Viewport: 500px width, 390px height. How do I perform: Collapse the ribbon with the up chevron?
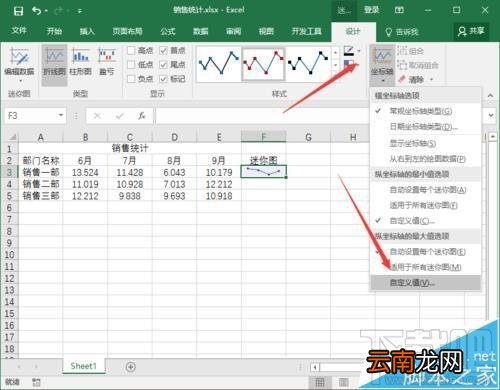pos(490,95)
